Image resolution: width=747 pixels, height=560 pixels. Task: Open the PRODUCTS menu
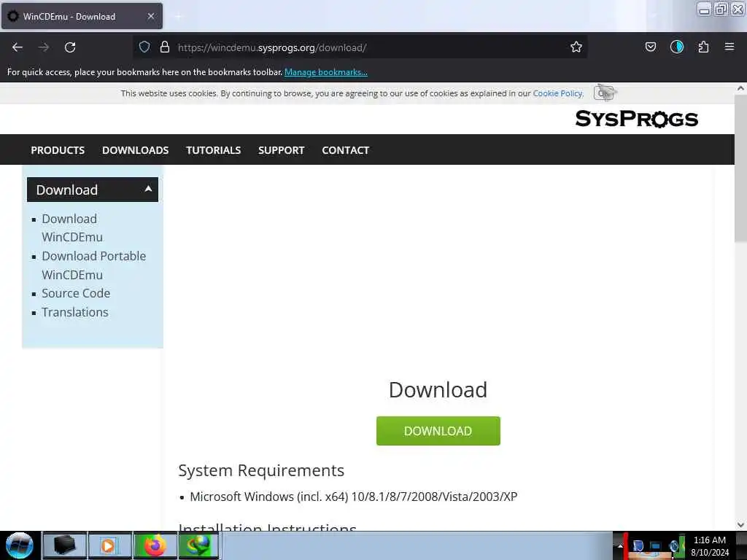pos(58,150)
